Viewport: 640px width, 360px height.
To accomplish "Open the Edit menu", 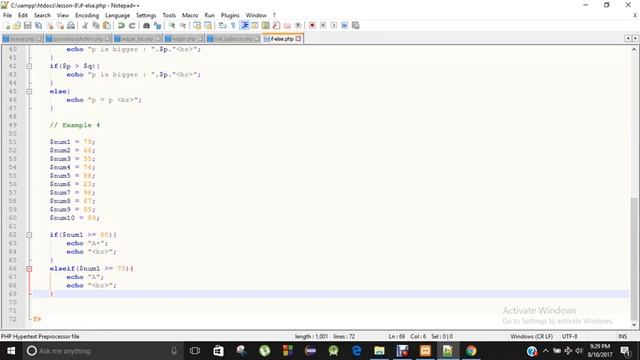I will click(23, 15).
